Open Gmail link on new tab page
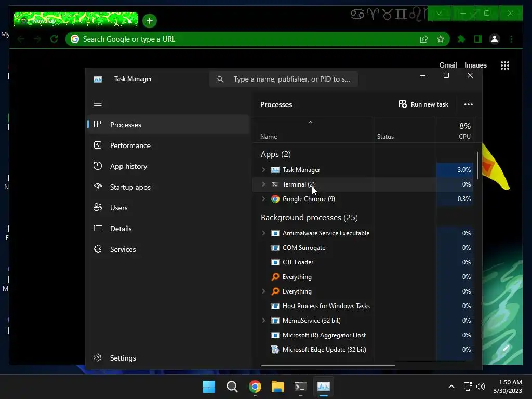Viewport: 532px width, 399px height. tap(448, 65)
